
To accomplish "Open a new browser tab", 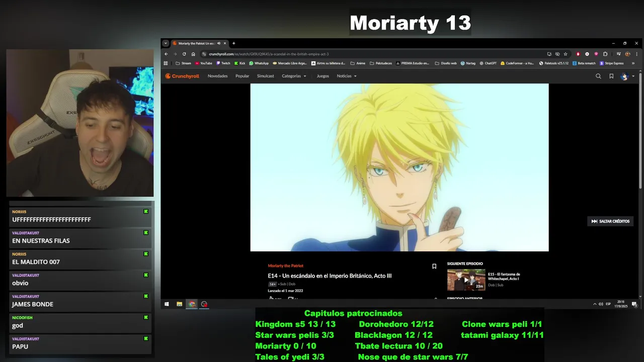I will pos(233,43).
